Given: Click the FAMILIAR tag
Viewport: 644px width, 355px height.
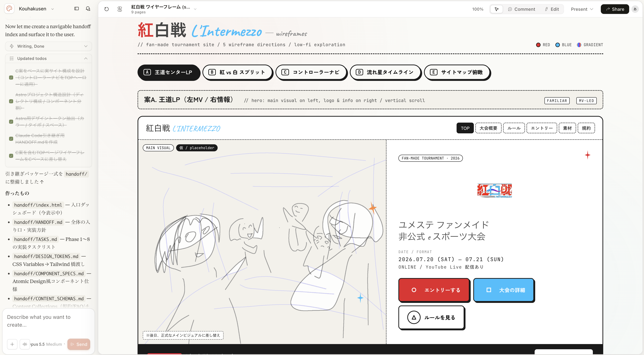Looking at the screenshot, I should point(557,101).
